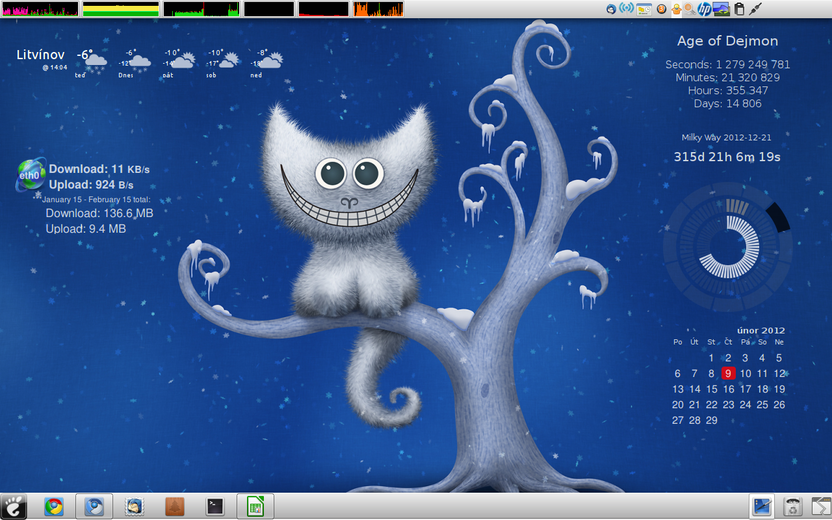Viewport: 832px width, 520px height.
Task: Select day 15 in the únor calendar
Action: (x=712, y=389)
